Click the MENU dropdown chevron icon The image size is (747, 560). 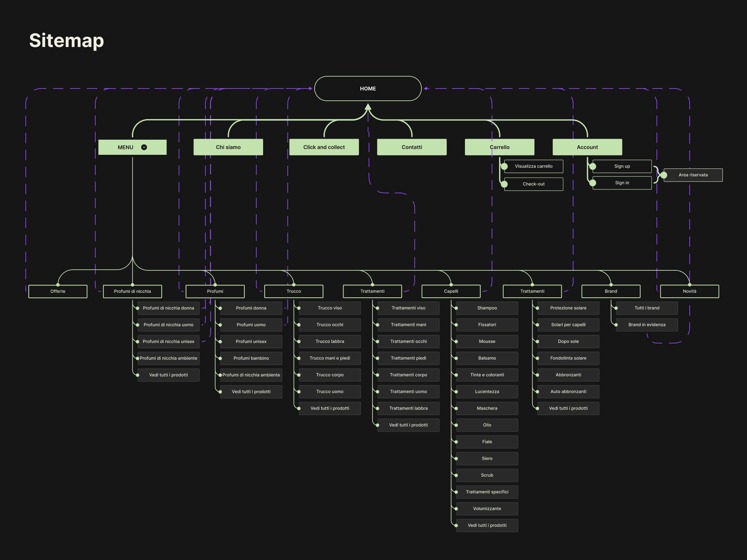(x=144, y=147)
